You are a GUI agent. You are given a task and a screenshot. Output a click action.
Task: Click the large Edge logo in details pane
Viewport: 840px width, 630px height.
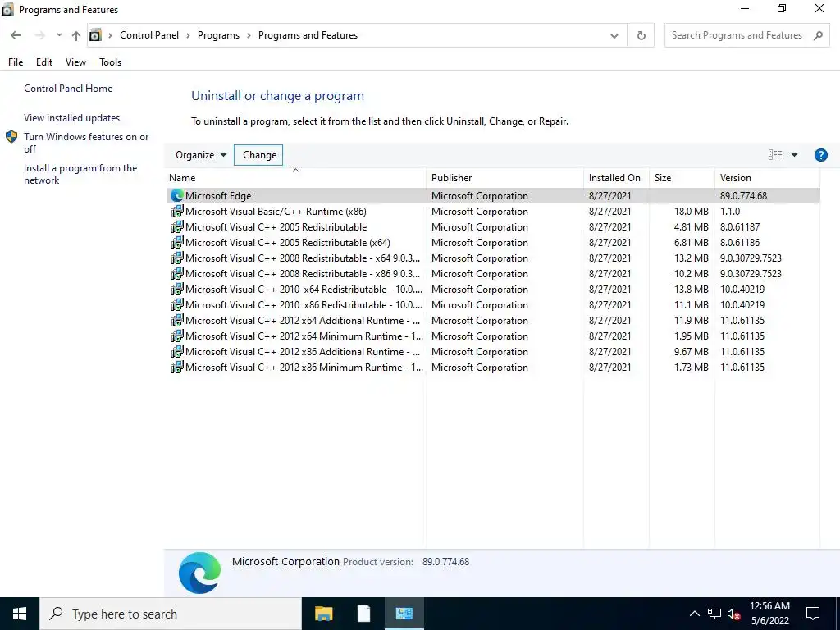pos(199,573)
